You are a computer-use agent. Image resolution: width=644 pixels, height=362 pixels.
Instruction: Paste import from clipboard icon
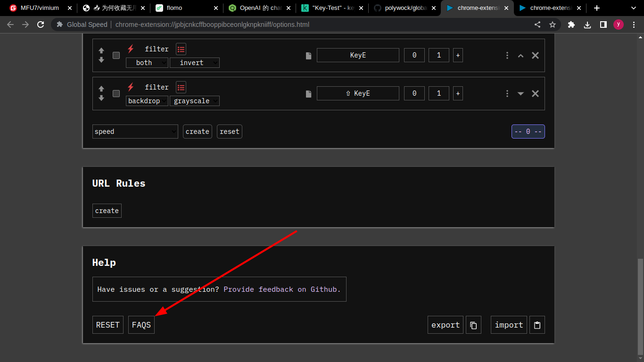537,325
